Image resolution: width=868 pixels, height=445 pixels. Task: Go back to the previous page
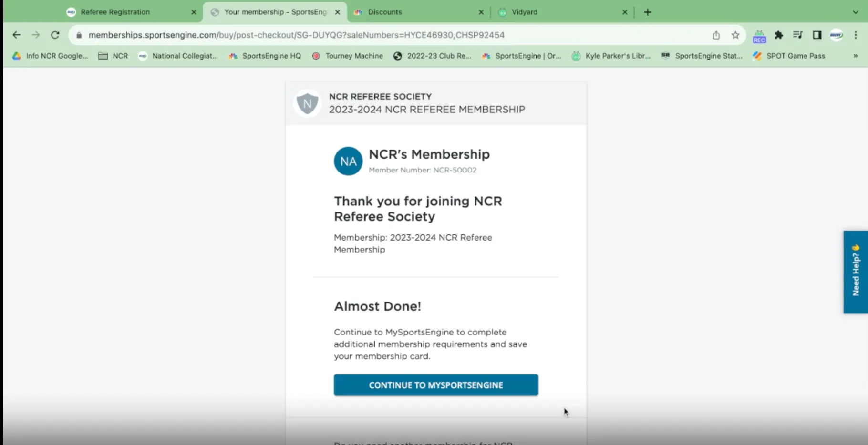[16, 35]
